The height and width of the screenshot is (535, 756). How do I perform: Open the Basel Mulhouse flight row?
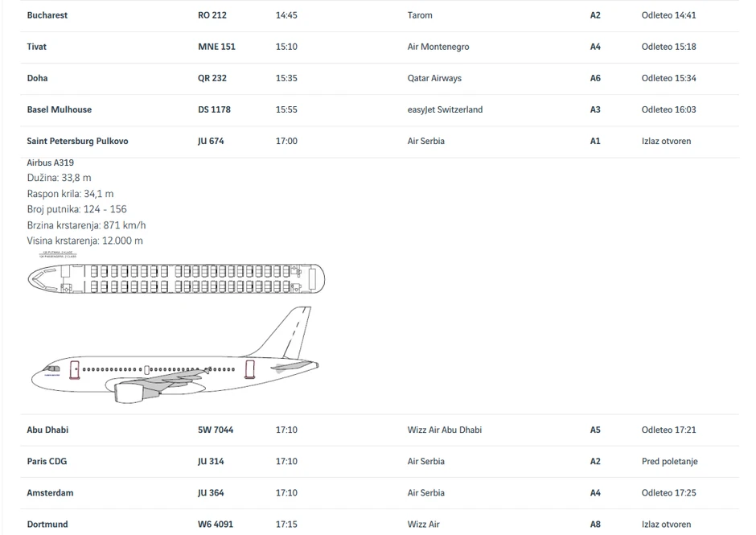(x=60, y=109)
